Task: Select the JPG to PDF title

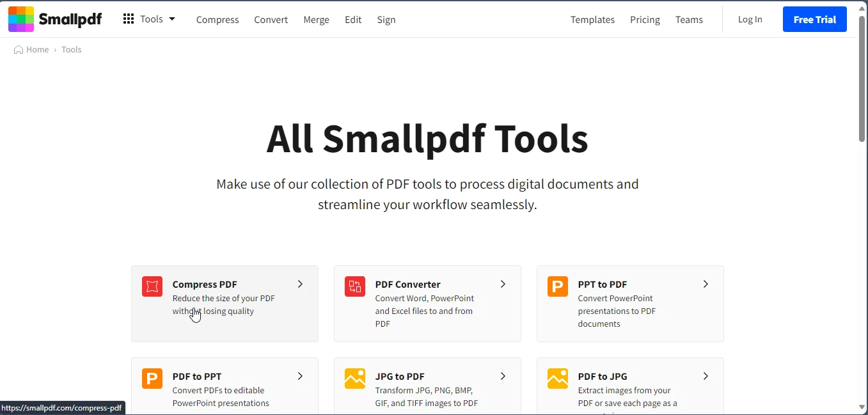Action: (400, 377)
